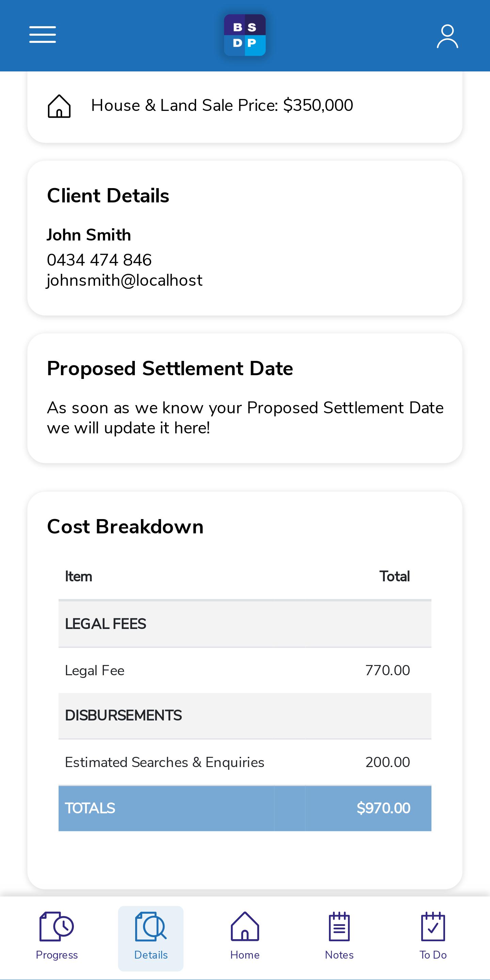The height and width of the screenshot is (980, 490).
Task: Tap the LEGAL FEES section row
Action: click(x=245, y=624)
